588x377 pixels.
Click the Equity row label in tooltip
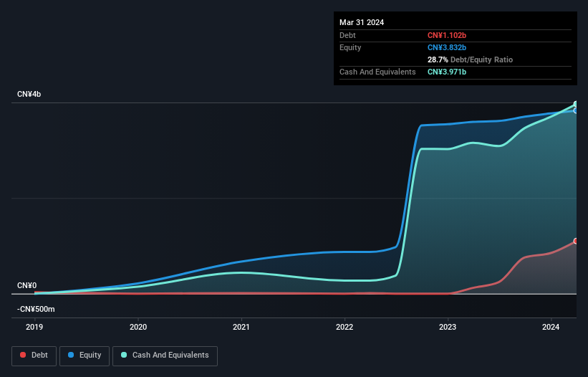click(350, 47)
